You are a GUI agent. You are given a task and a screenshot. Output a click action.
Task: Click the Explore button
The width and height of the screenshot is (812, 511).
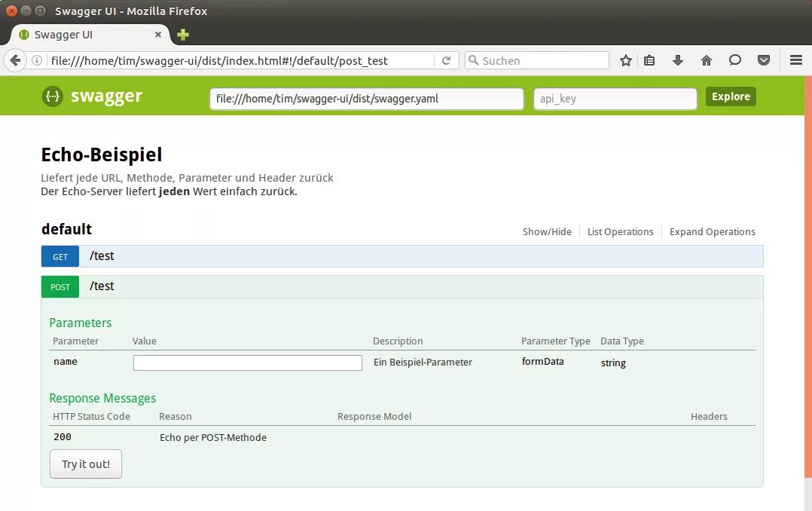pos(731,96)
